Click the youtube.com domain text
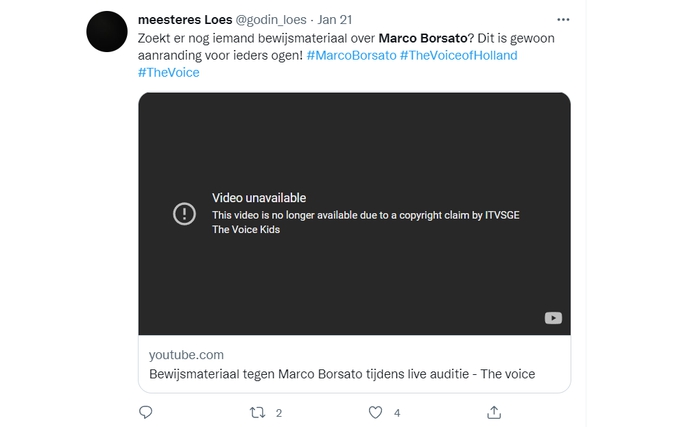The height and width of the screenshot is (427, 692). click(186, 355)
